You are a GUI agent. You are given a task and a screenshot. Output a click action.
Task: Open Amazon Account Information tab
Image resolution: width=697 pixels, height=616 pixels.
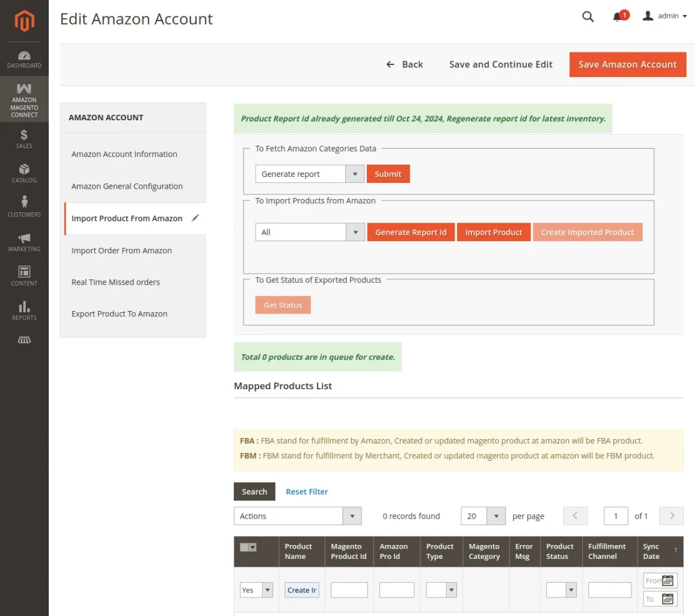point(124,154)
